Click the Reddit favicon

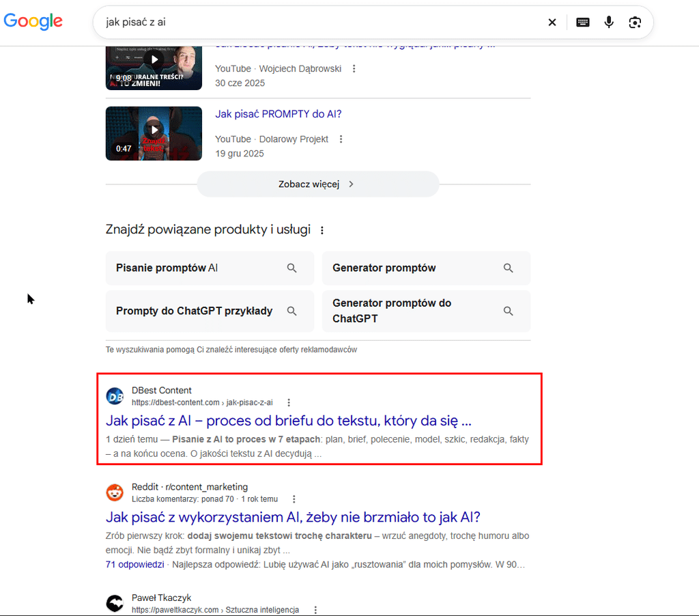pyautogui.click(x=115, y=493)
